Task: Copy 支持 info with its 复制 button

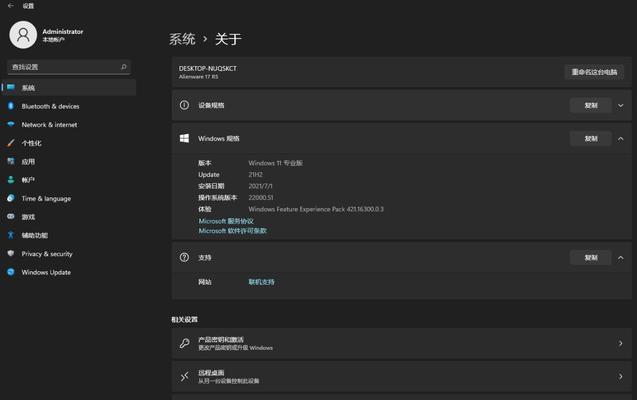Action: pos(591,258)
